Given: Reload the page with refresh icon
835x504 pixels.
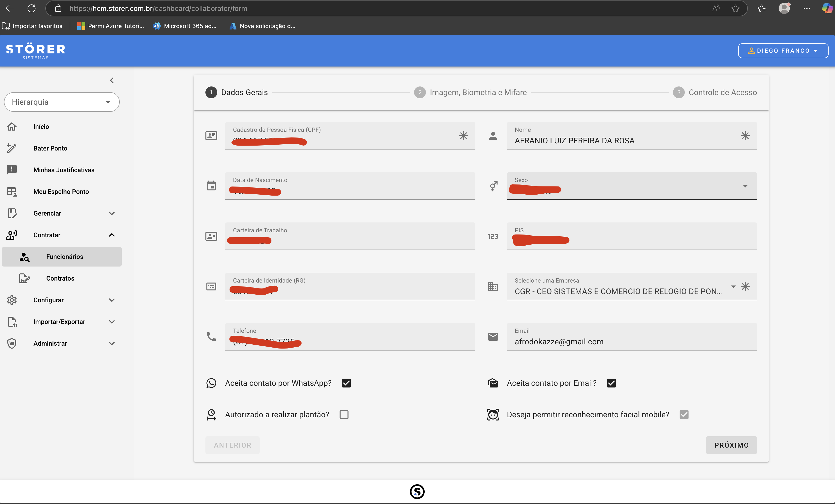Looking at the screenshot, I should (32, 8).
